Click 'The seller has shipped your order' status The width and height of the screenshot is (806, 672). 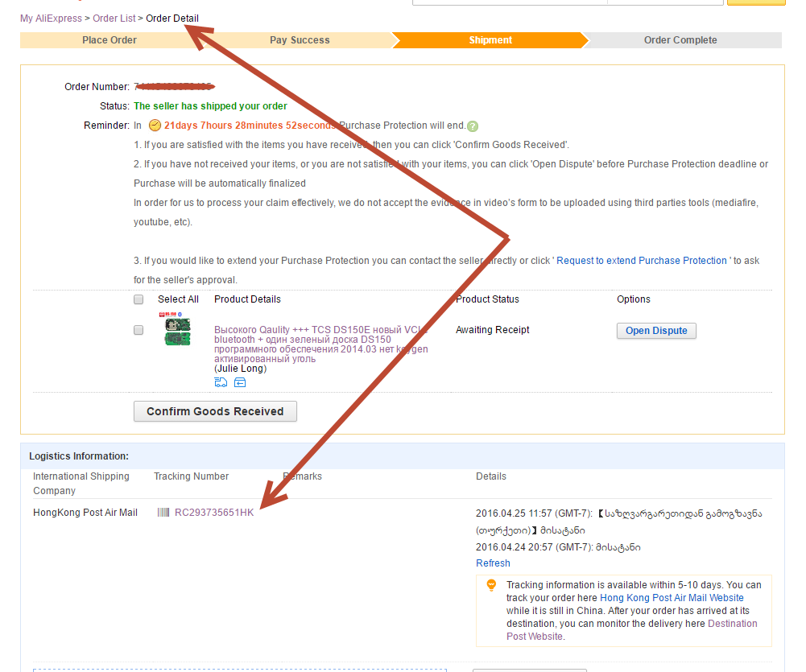coord(210,106)
